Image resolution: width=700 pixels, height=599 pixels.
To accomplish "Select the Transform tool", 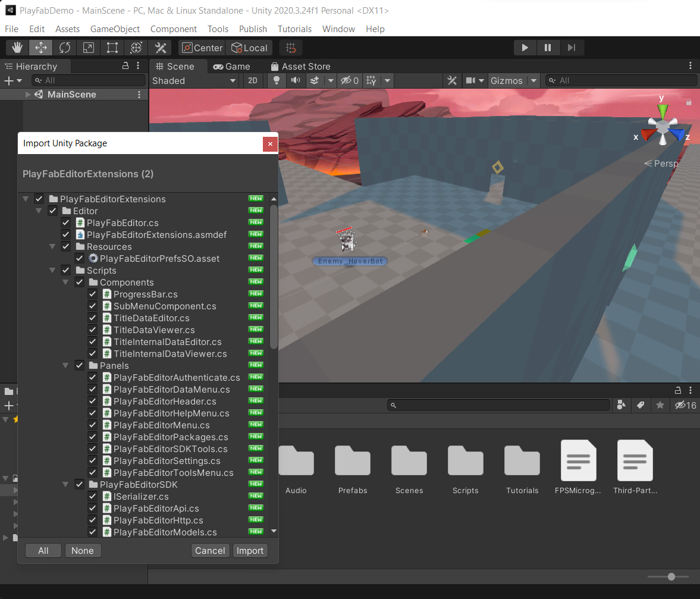I will coord(136,48).
